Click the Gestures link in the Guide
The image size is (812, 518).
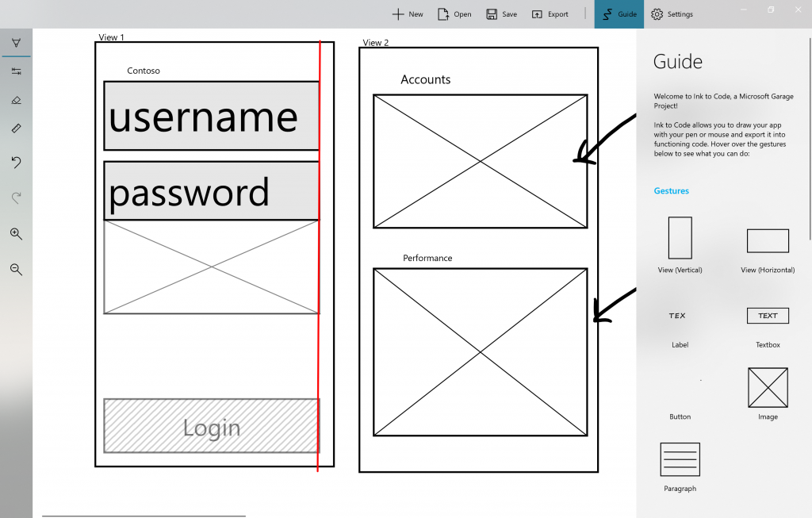pos(671,190)
